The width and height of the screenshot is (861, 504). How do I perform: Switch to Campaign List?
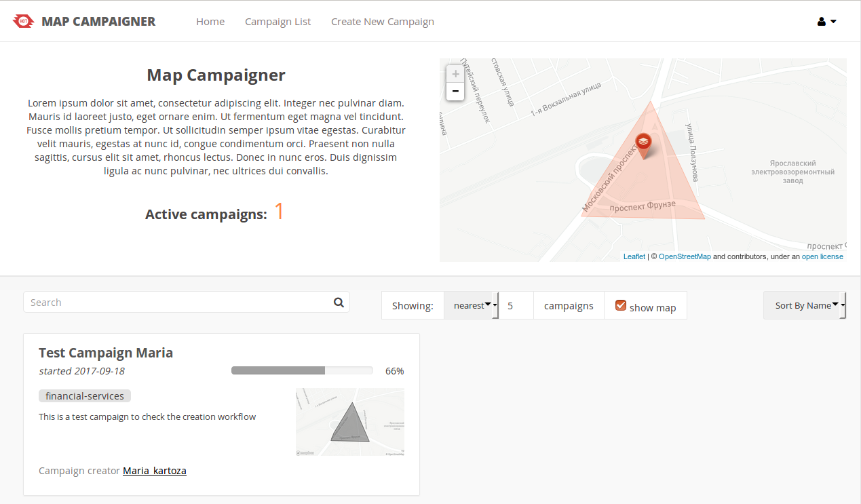click(278, 21)
